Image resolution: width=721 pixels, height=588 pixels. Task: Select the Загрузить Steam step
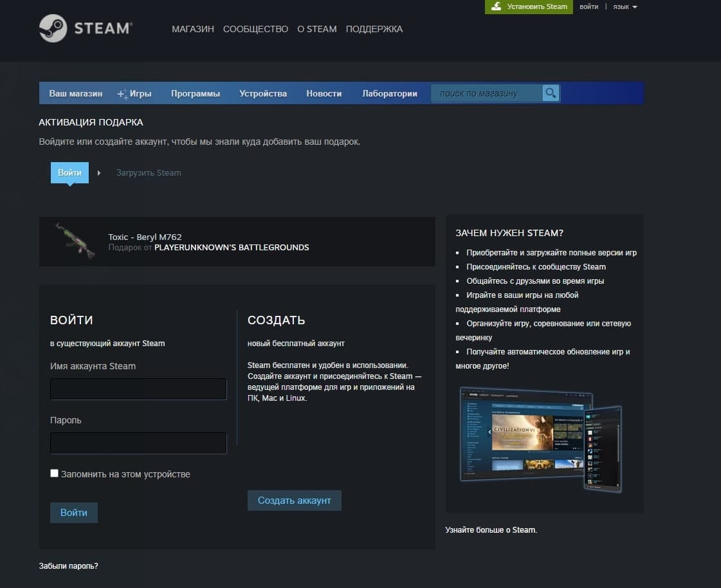(148, 172)
